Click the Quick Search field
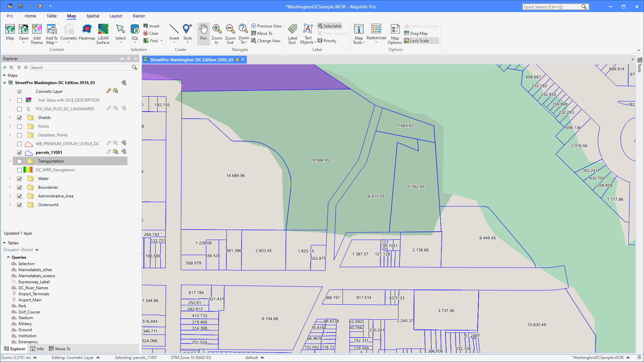The height and width of the screenshot is (362, 644). tap(553, 6)
